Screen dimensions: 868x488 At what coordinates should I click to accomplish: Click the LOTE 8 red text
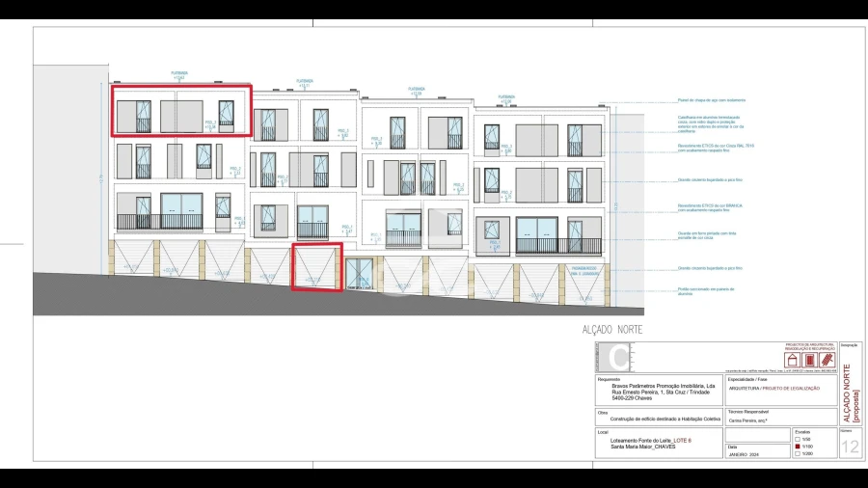coord(681,440)
